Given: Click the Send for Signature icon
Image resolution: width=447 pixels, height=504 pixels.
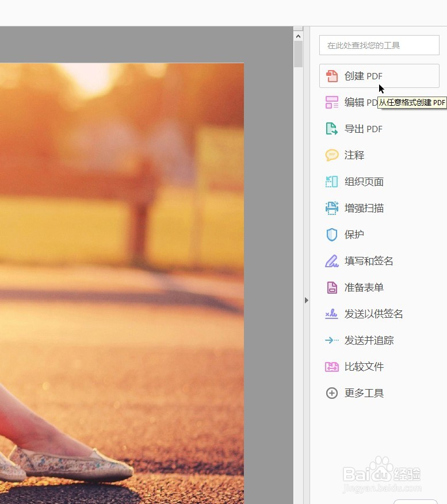Looking at the screenshot, I should click(x=331, y=313).
